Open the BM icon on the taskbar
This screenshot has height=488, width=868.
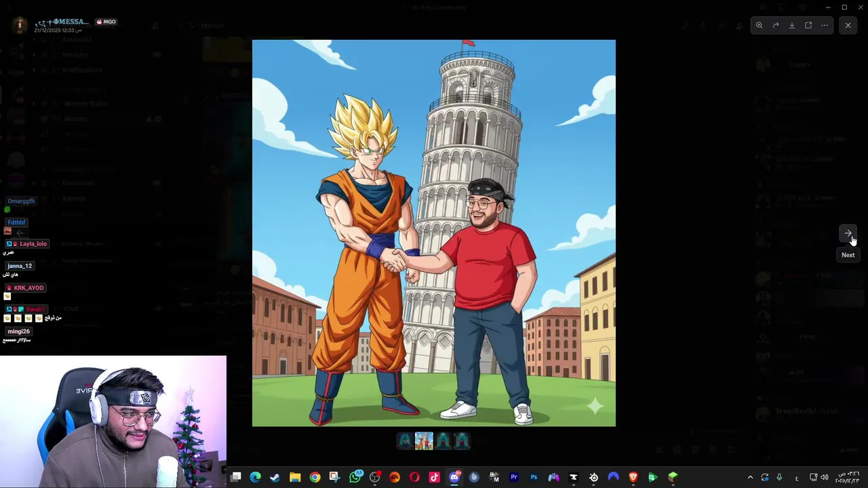click(x=494, y=477)
